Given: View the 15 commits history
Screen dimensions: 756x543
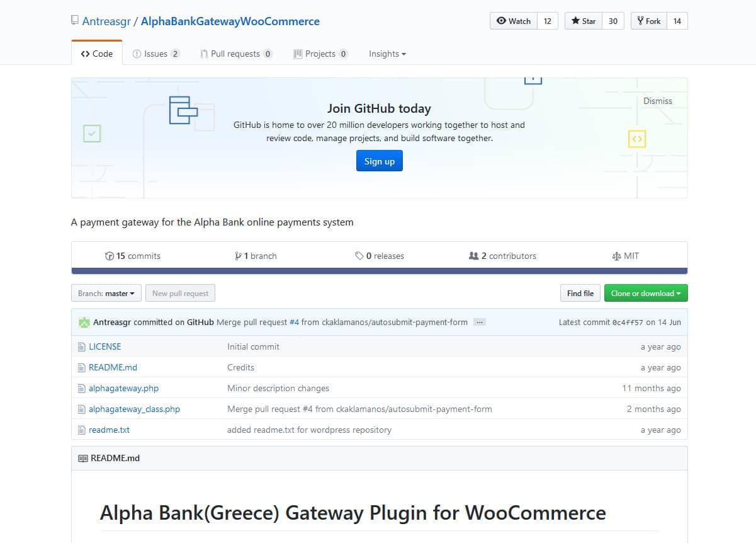Looking at the screenshot, I should tap(133, 256).
